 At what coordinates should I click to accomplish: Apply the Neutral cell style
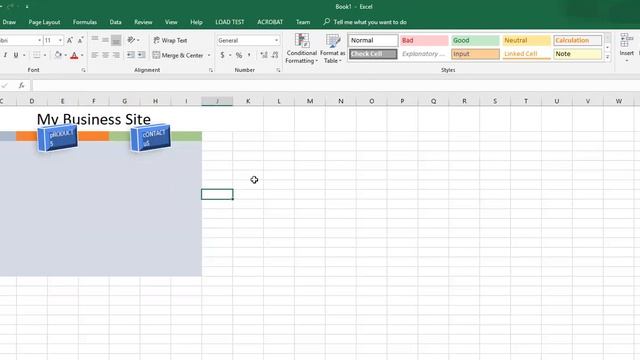coord(527,40)
